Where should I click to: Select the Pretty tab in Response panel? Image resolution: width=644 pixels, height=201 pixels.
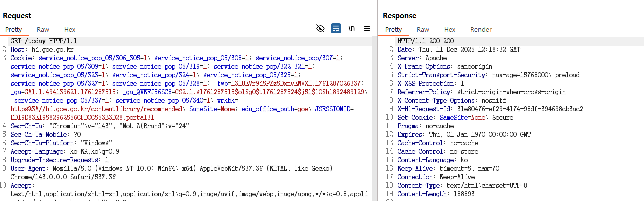coord(393,30)
